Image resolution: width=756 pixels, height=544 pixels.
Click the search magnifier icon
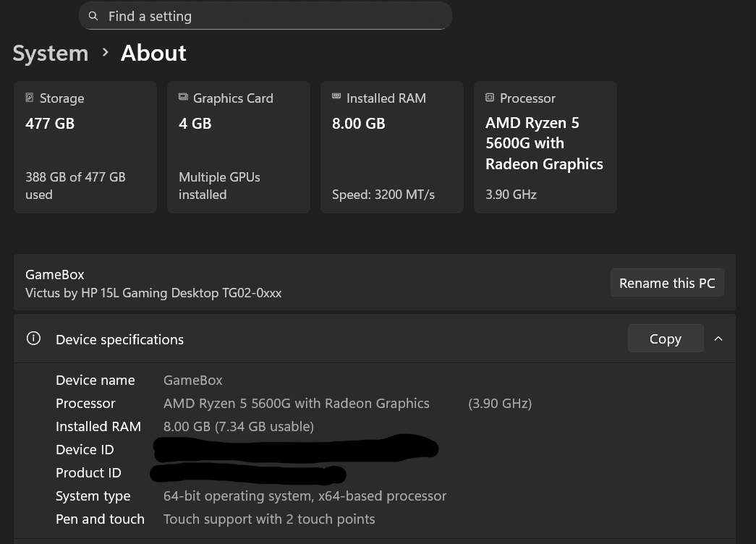(x=93, y=17)
